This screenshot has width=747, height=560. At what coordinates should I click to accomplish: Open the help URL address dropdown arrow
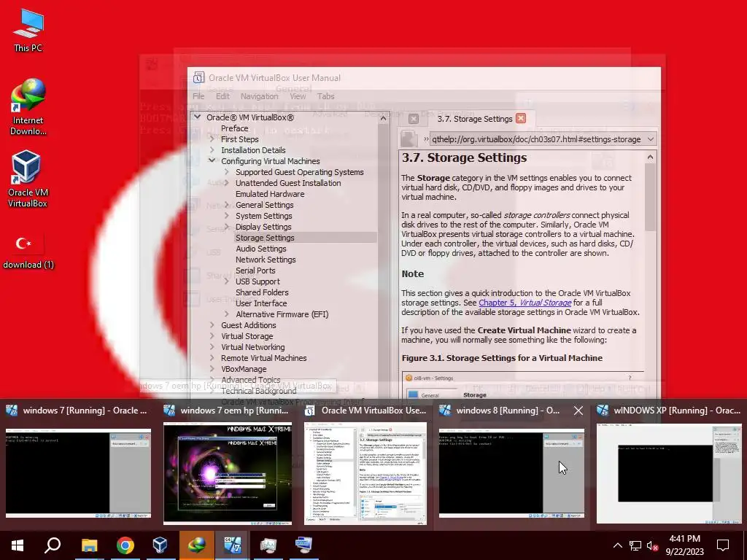click(x=650, y=139)
